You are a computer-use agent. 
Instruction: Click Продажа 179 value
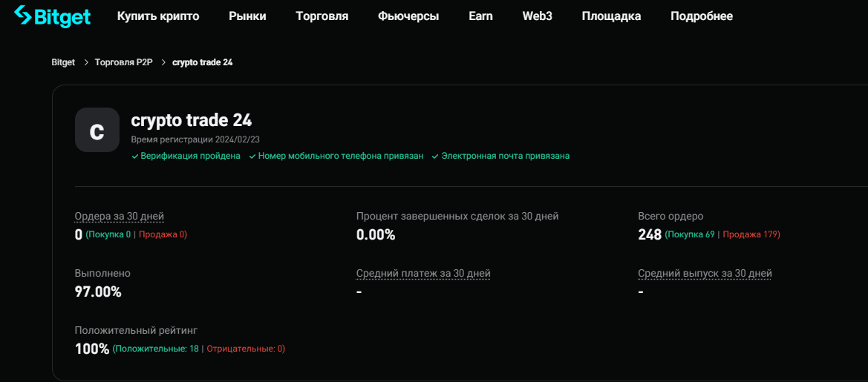pos(751,234)
